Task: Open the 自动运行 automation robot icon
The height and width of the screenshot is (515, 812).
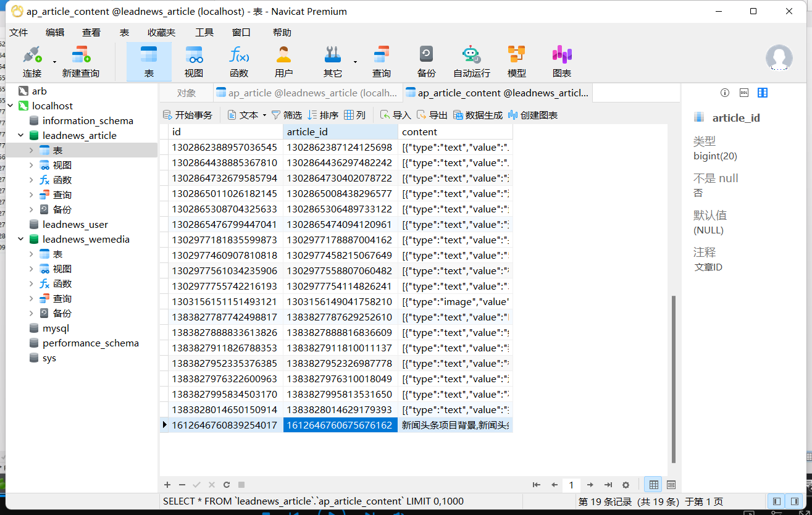Action: pyautogui.click(x=472, y=62)
